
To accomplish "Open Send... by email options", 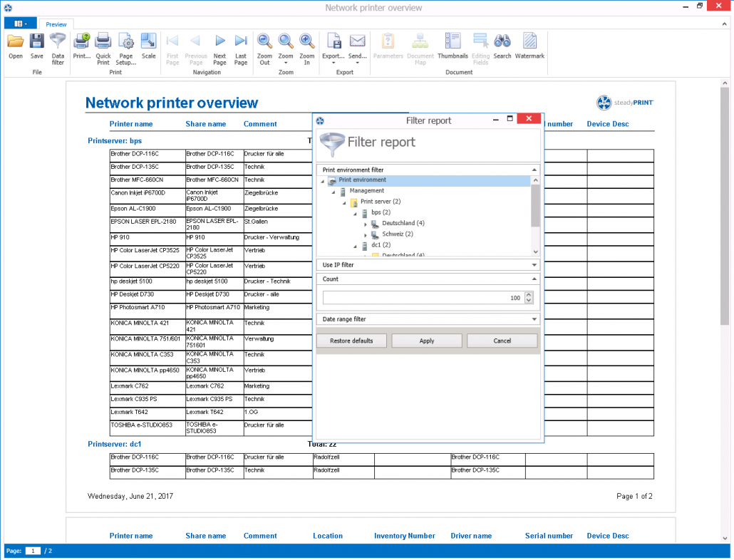I will click(357, 48).
